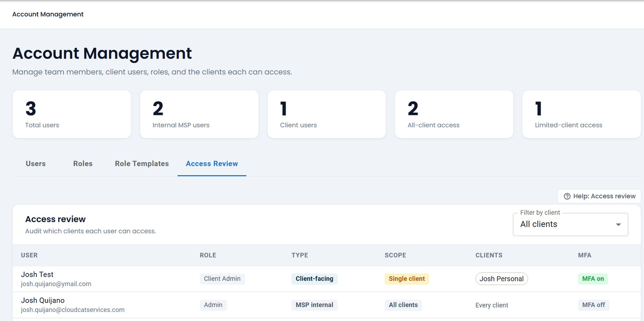The height and width of the screenshot is (321, 644).
Task: Click the Every client text
Action: (x=492, y=306)
